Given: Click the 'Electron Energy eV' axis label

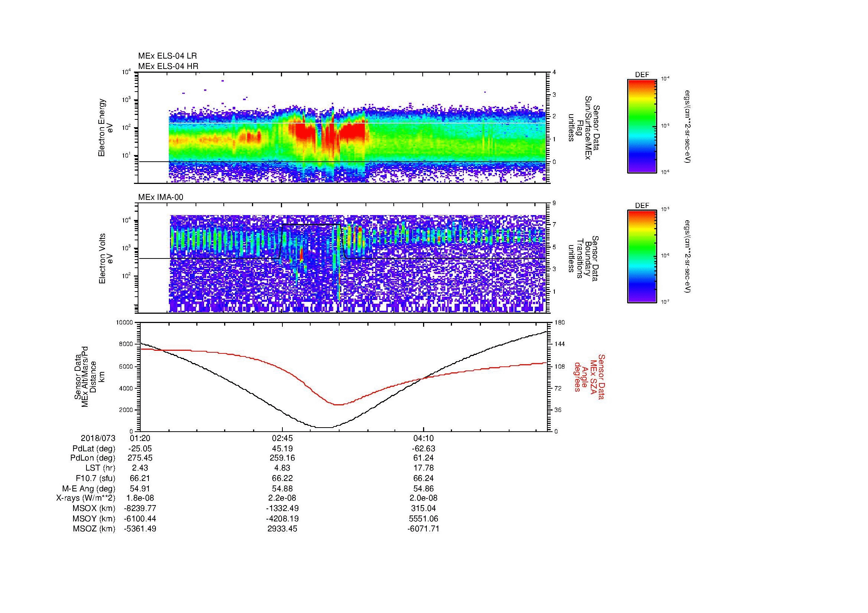Looking at the screenshot, I should tap(105, 128).
